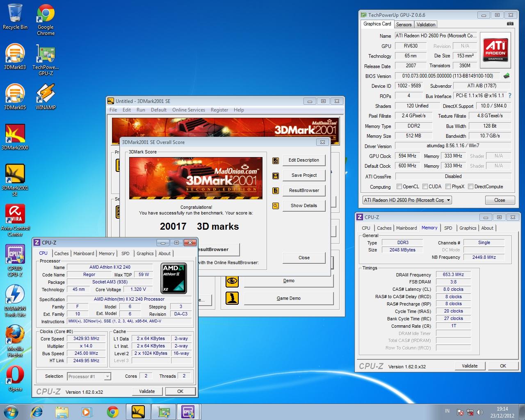Enable the OpenCL checkbox in GPU-Z
Viewport: 525px width, 420px height.
pyautogui.click(x=399, y=187)
